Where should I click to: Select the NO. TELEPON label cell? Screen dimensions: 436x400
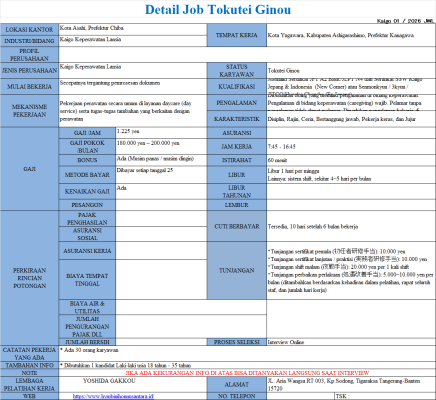(x=237, y=396)
